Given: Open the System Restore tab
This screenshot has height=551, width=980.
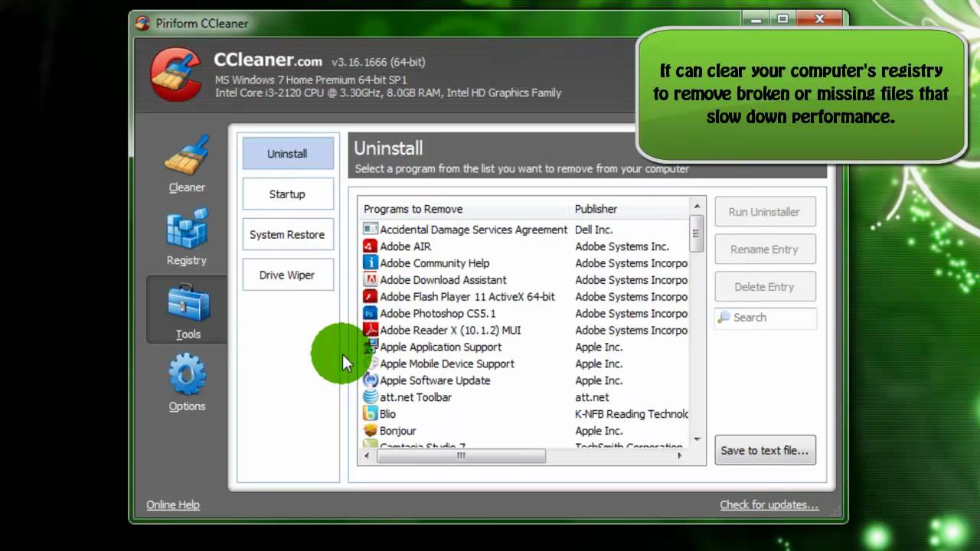Looking at the screenshot, I should 288,234.
